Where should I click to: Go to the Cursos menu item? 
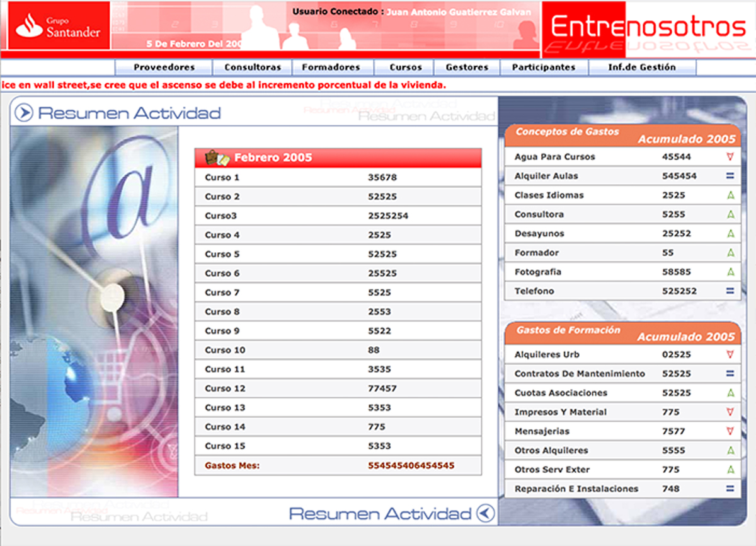pyautogui.click(x=402, y=67)
